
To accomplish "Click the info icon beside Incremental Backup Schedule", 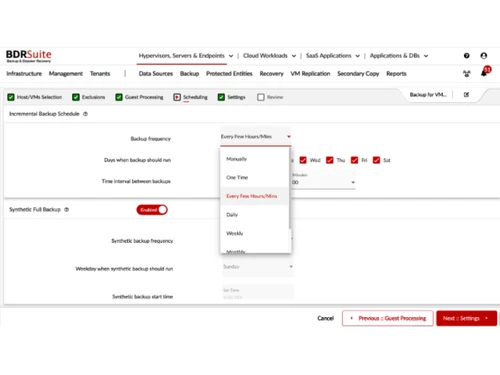I will 85,114.
